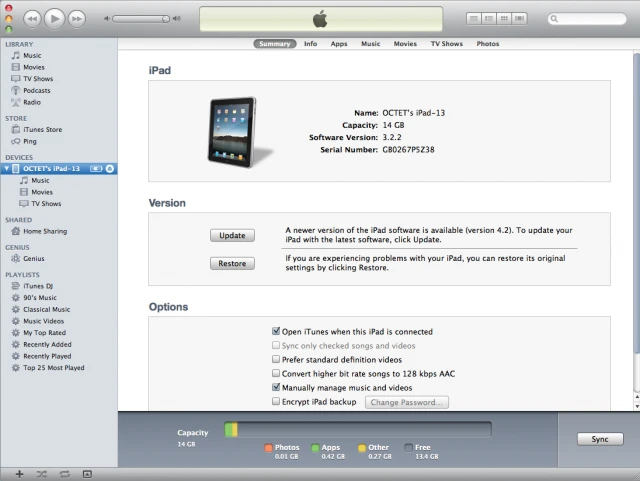This screenshot has height=481, width=640.
Task: Switch to the Photos tab
Action: click(x=488, y=44)
